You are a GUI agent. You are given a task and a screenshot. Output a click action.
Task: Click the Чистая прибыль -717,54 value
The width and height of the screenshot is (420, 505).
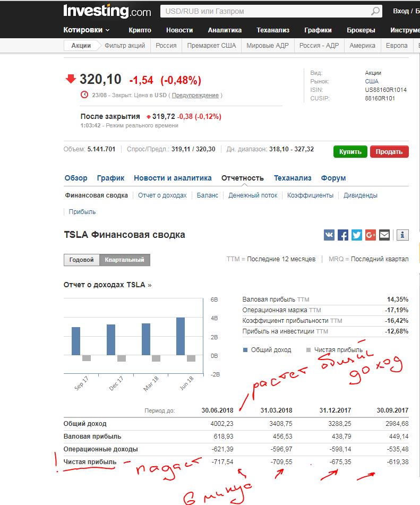222,462
